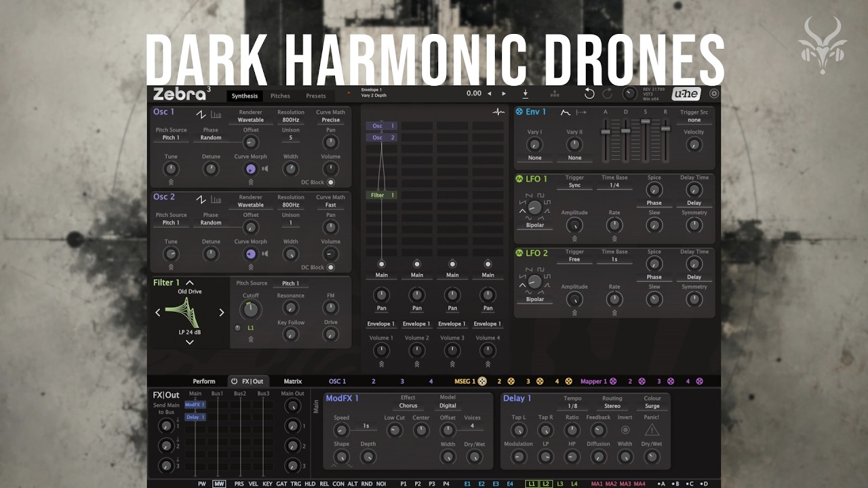
Task: Toggle the Delay 1 Invert button
Action: [625, 430]
